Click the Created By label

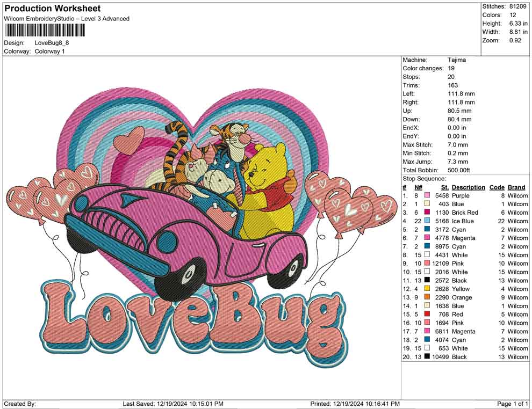tap(20, 404)
